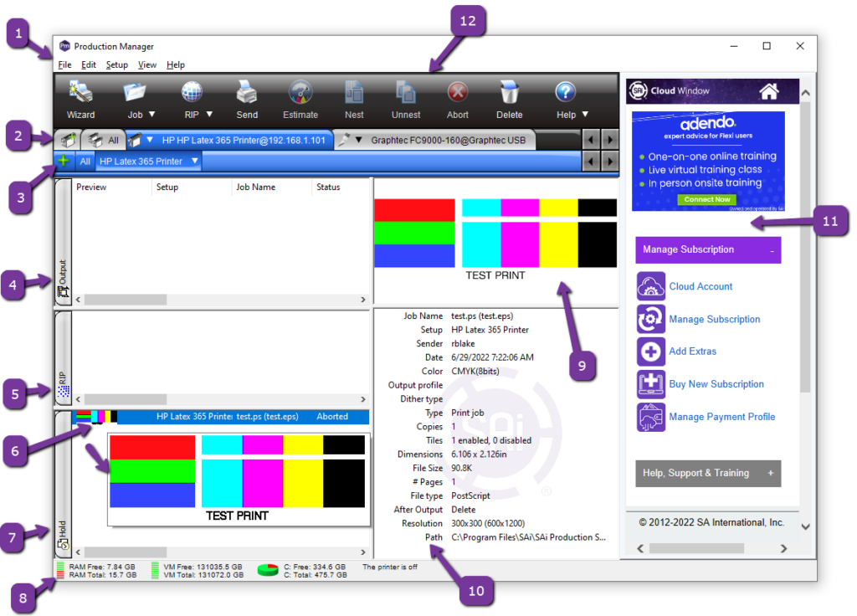Click the Nest toolbar icon

click(x=354, y=92)
